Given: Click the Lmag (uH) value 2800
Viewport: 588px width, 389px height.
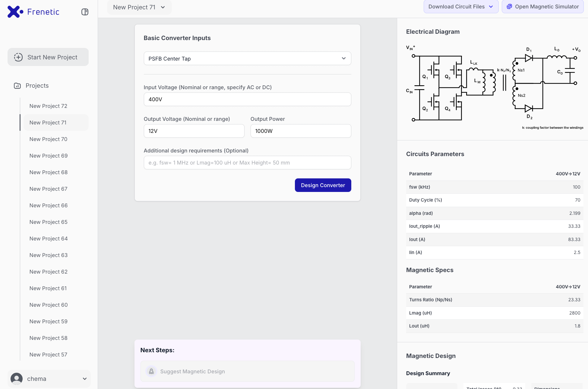Looking at the screenshot, I should 574,313.
